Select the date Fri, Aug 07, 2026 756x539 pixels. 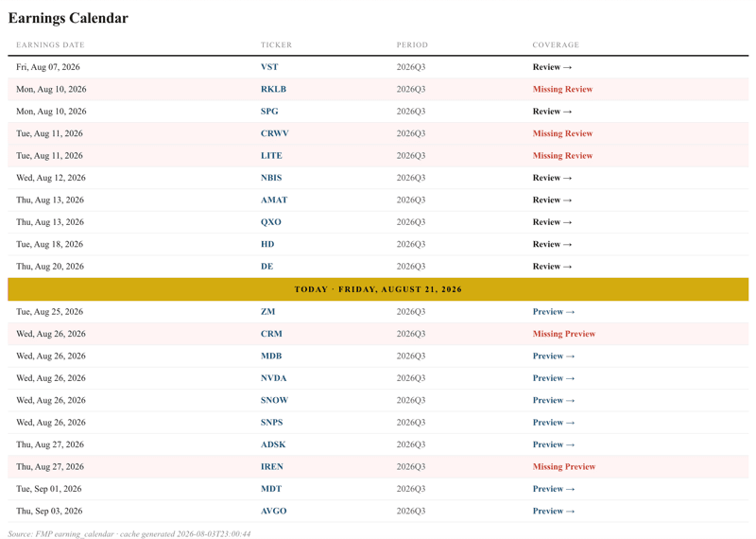click(x=48, y=67)
